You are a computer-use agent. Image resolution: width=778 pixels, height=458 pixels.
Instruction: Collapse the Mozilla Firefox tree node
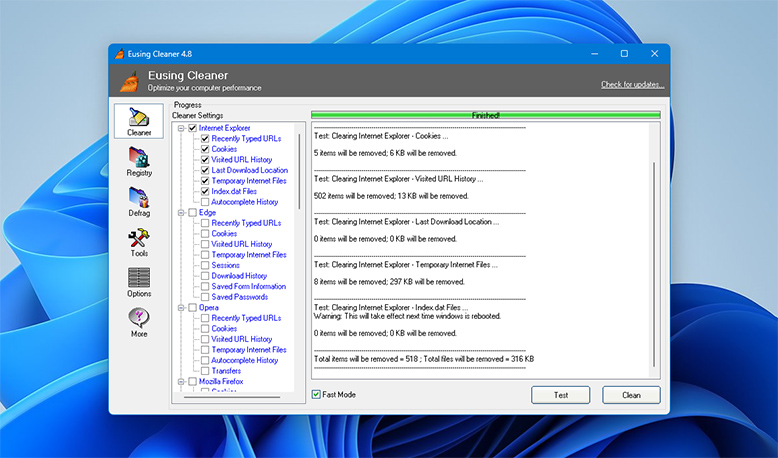pos(182,382)
